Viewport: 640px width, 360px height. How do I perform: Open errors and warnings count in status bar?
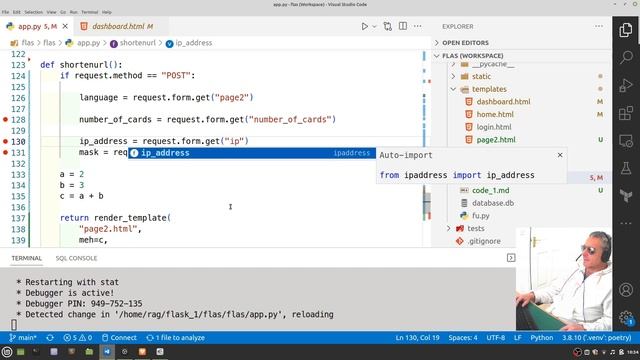[78, 338]
